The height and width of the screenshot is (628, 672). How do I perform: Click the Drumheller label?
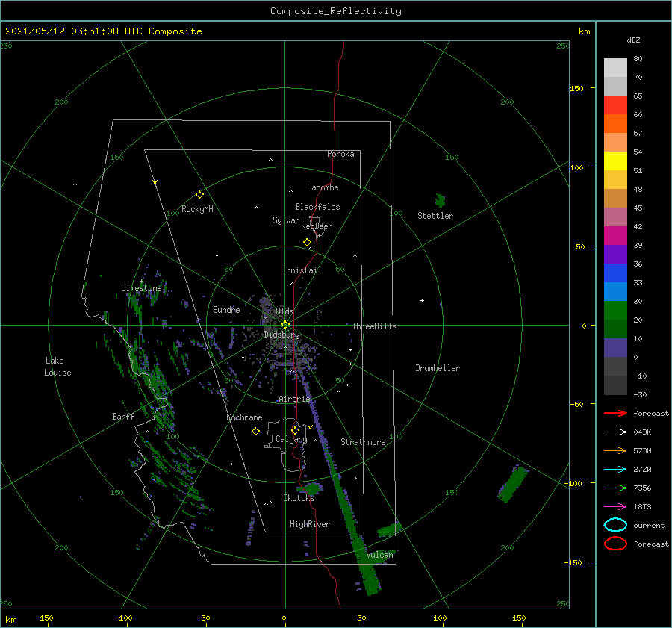(x=438, y=368)
